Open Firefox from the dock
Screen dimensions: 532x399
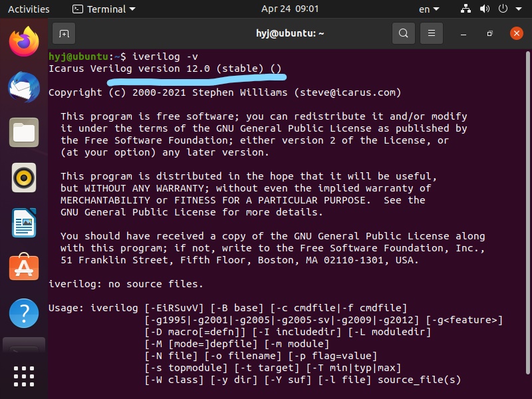tap(23, 41)
